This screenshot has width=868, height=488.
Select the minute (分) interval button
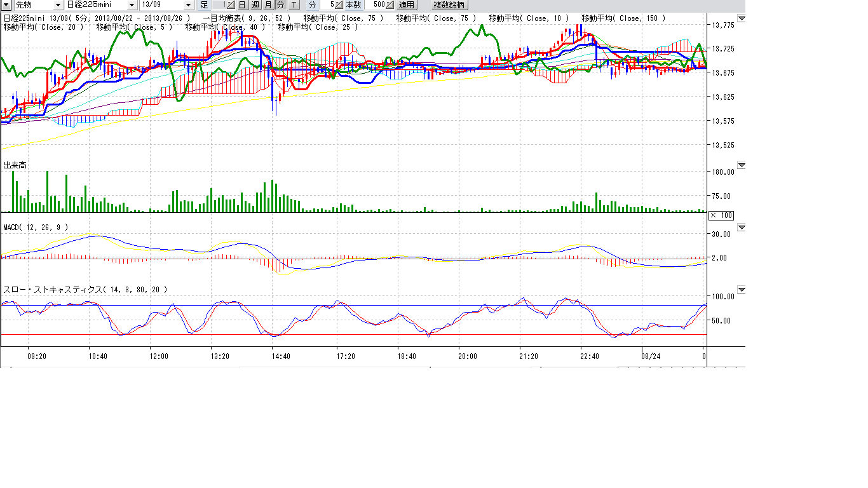point(280,4)
